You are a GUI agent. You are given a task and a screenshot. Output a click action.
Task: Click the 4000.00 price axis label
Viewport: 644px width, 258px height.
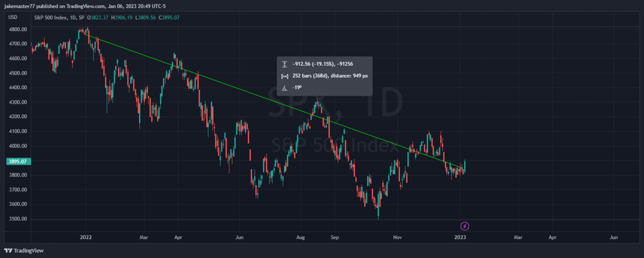click(x=18, y=146)
